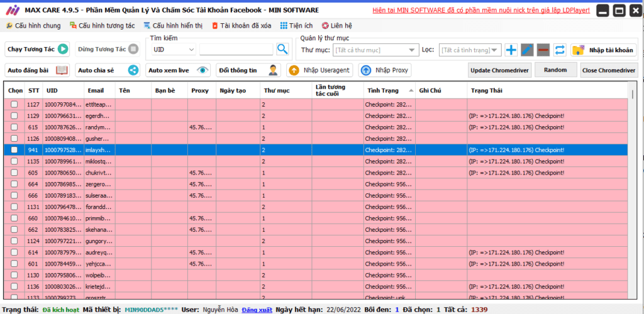Open the UID search type dropdown
Viewport: 644px width, 314px height.
point(174,50)
